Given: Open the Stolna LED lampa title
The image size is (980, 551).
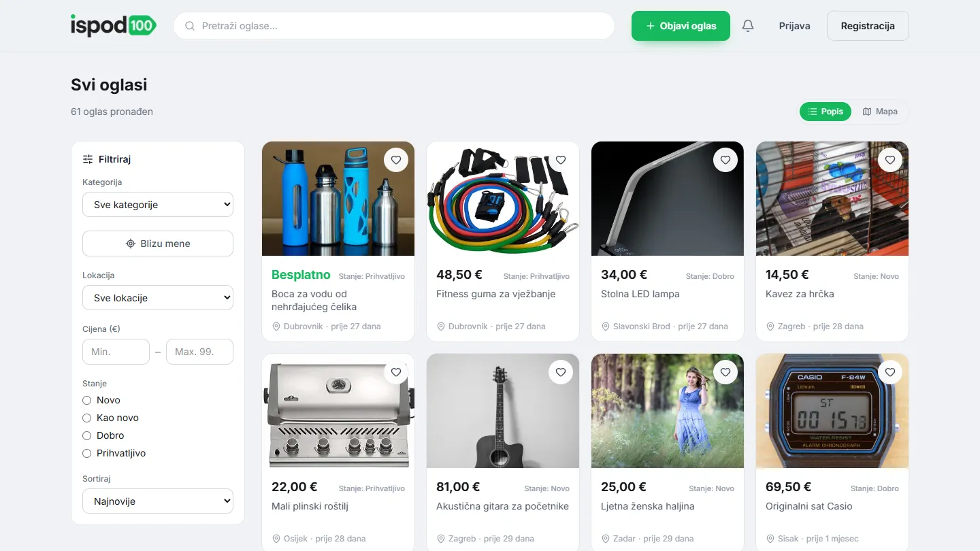Looking at the screenshot, I should click(x=640, y=294).
